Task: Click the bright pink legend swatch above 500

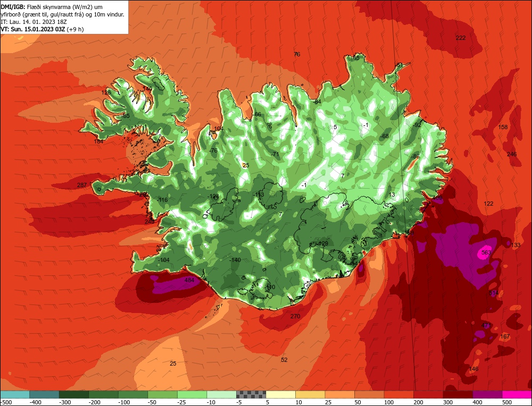Action: point(517,395)
